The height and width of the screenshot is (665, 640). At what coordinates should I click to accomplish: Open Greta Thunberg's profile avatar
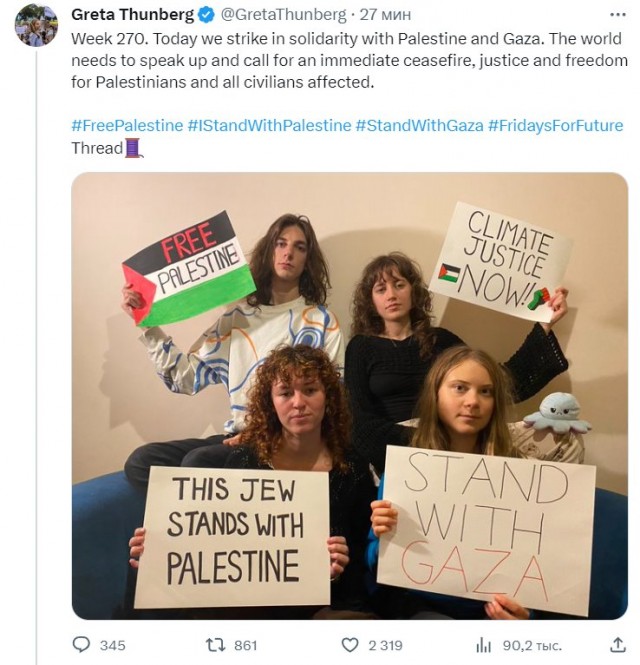[36, 25]
